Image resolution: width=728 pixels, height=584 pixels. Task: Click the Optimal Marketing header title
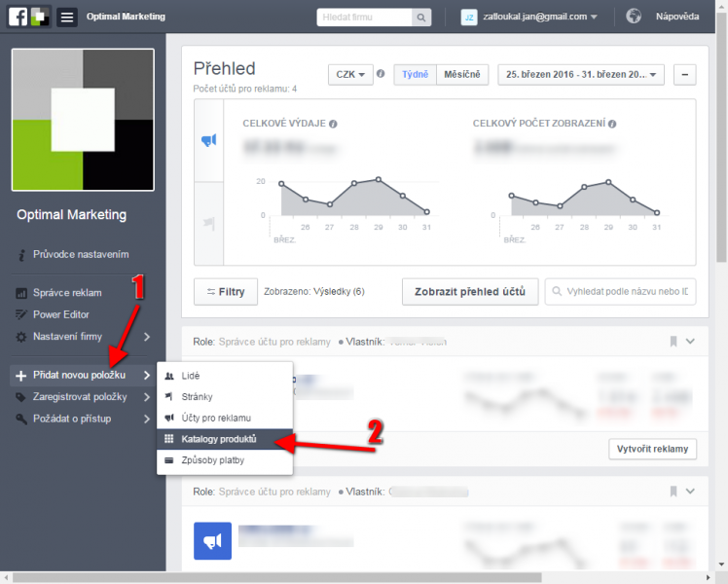[x=126, y=17]
